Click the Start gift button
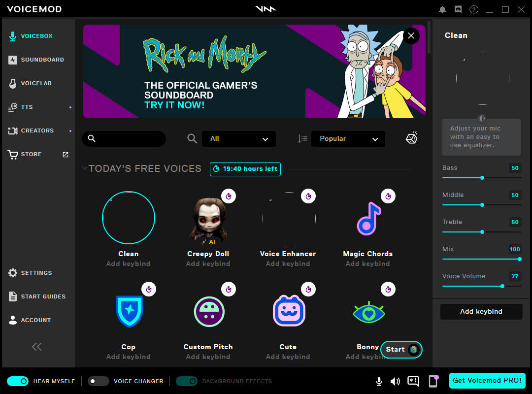Image resolution: width=532 pixels, height=394 pixels. click(402, 350)
